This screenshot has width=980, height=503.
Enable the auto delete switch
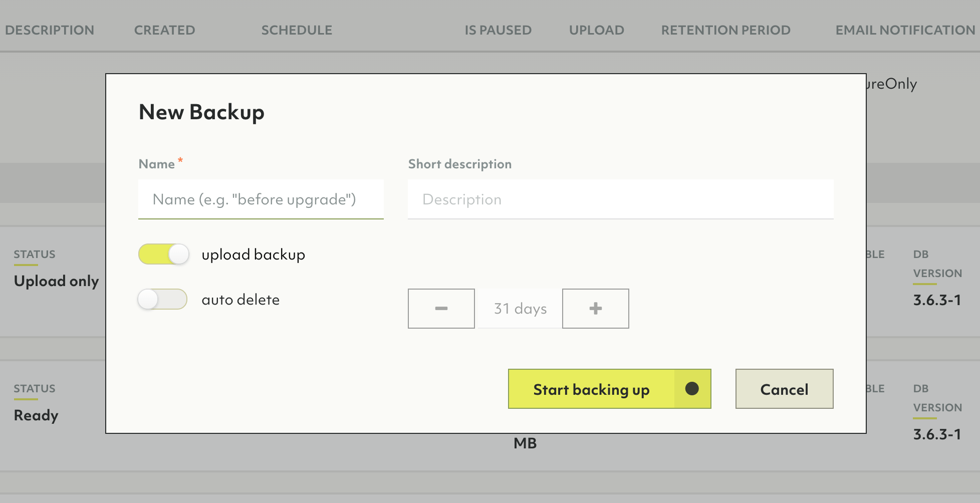tap(162, 300)
